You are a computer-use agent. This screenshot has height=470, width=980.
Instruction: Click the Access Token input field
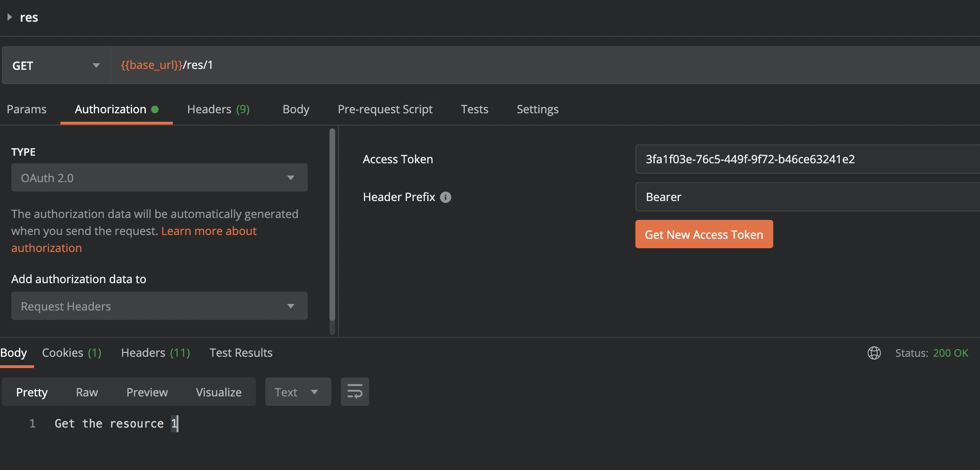pyautogui.click(x=803, y=159)
